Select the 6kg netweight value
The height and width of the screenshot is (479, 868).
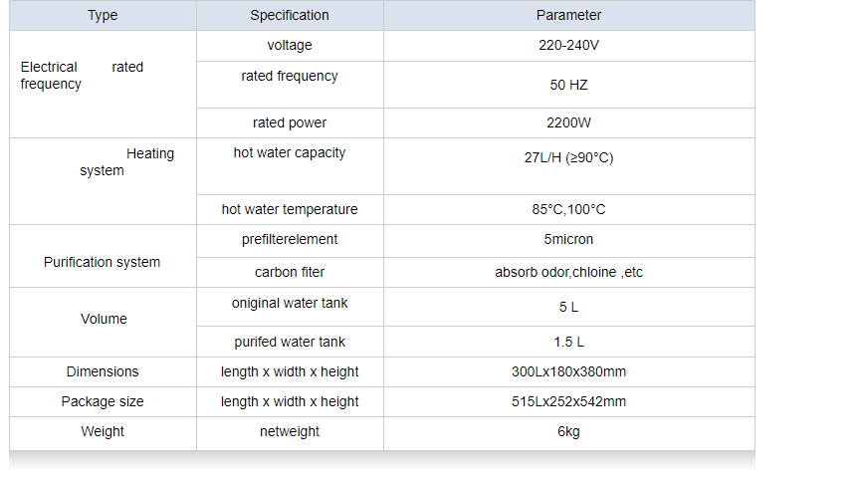pyautogui.click(x=568, y=432)
